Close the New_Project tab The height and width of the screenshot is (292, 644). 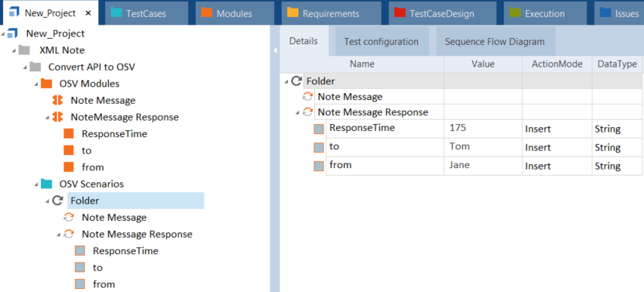click(x=87, y=13)
